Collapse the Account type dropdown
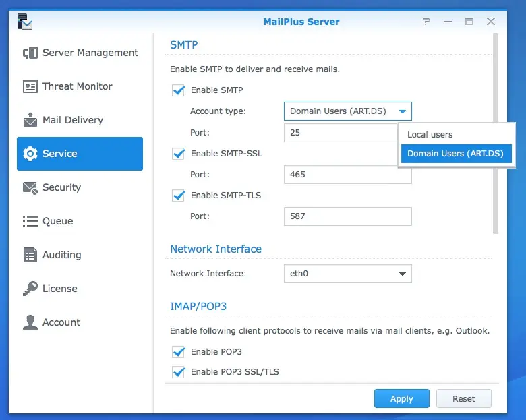Image resolution: width=526 pixels, height=420 pixels. click(x=403, y=111)
